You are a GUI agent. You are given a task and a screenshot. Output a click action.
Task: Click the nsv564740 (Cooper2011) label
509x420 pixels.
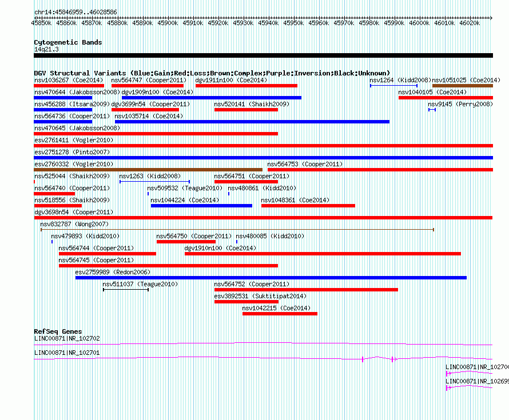72,188
